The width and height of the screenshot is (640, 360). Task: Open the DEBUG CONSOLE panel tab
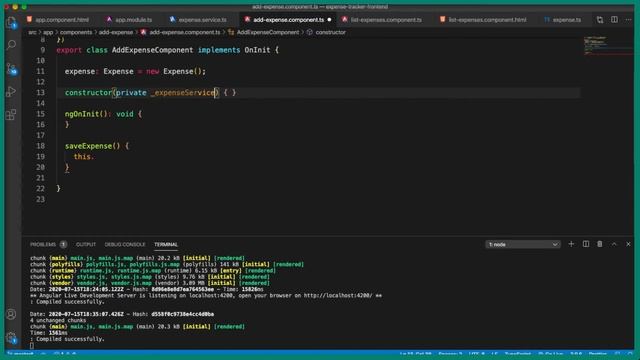(125, 244)
